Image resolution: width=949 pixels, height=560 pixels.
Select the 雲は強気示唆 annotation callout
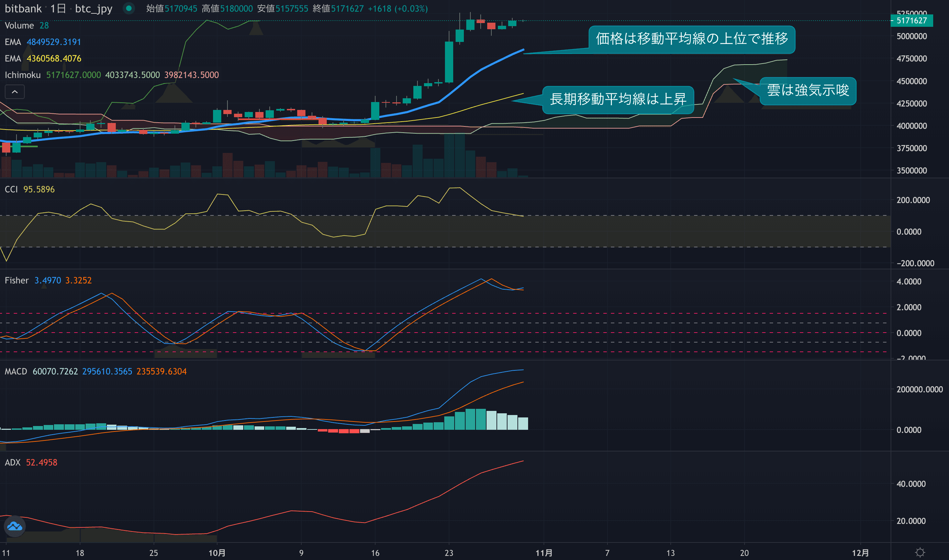pos(807,91)
